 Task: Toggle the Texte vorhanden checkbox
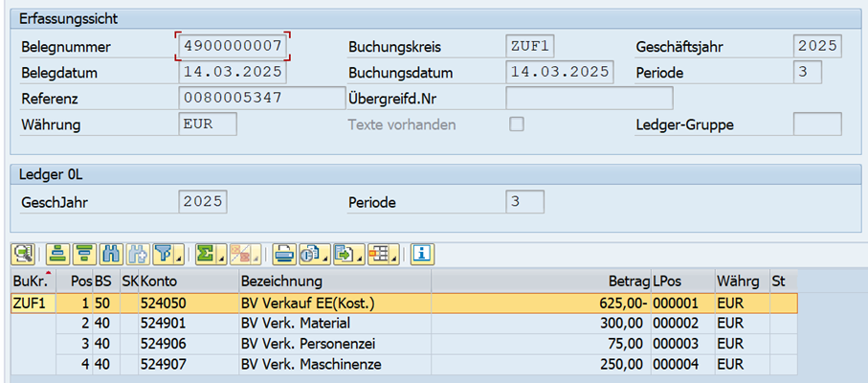pyautogui.click(x=517, y=124)
